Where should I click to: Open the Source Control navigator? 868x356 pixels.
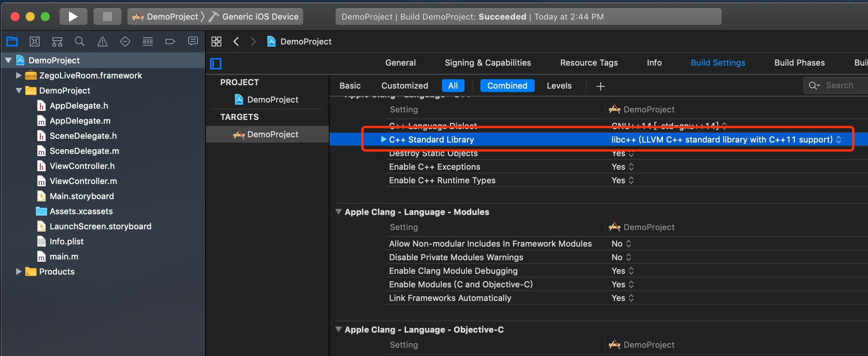pos(35,41)
